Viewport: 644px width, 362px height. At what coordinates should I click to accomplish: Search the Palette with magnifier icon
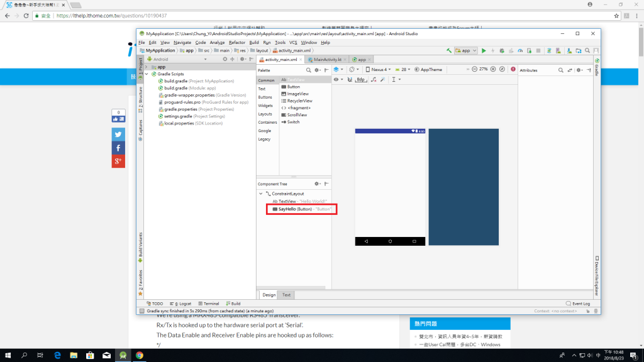(308, 70)
